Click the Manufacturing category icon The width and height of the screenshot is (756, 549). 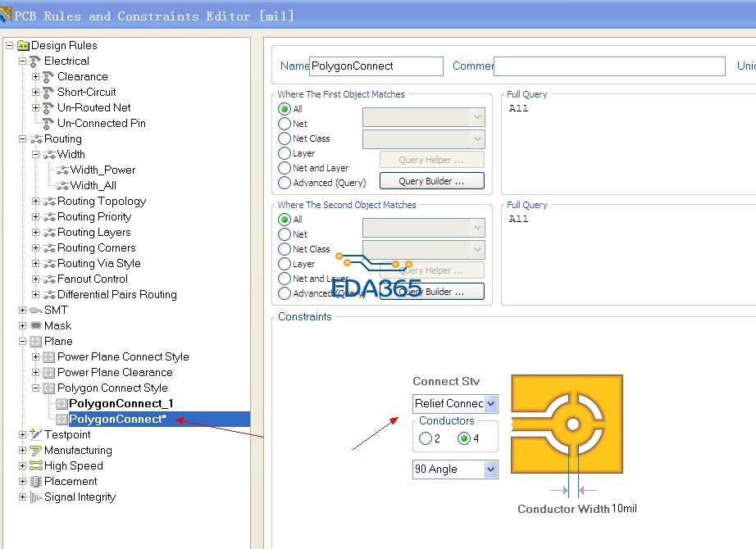(x=36, y=451)
